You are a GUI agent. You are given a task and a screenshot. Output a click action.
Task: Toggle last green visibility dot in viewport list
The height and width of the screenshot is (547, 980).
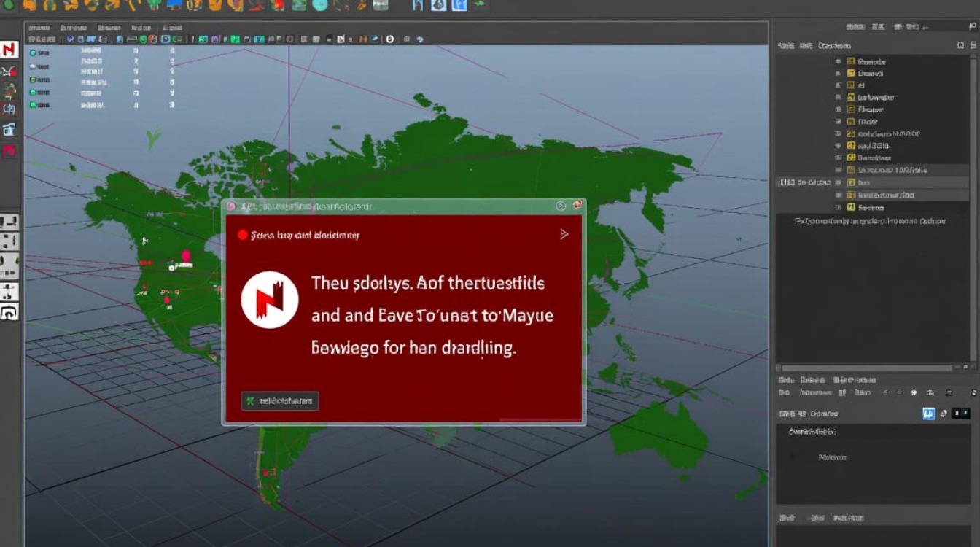[x=33, y=105]
